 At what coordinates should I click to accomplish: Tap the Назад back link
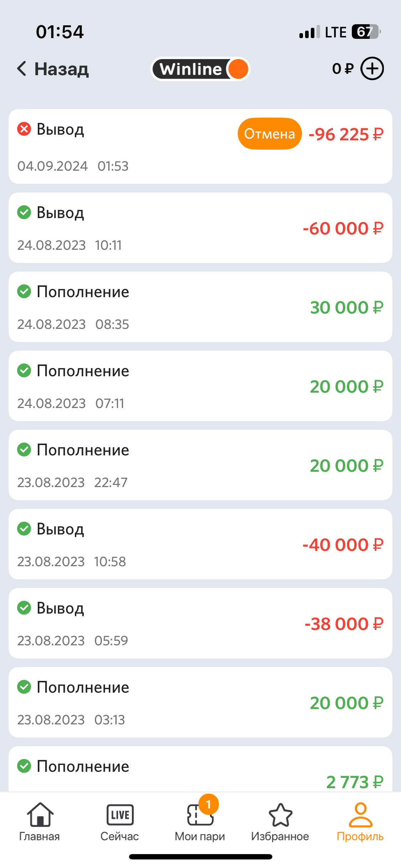point(61,69)
